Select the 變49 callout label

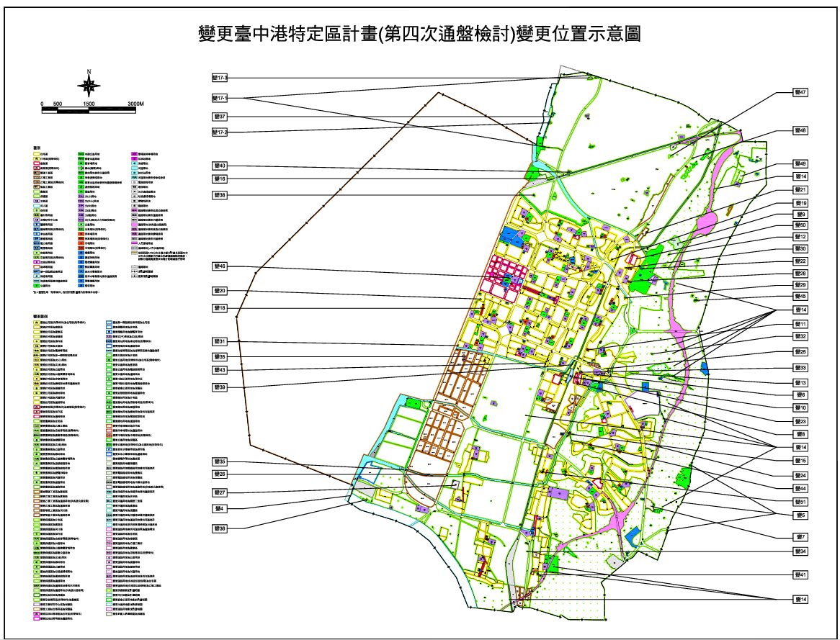click(x=800, y=164)
